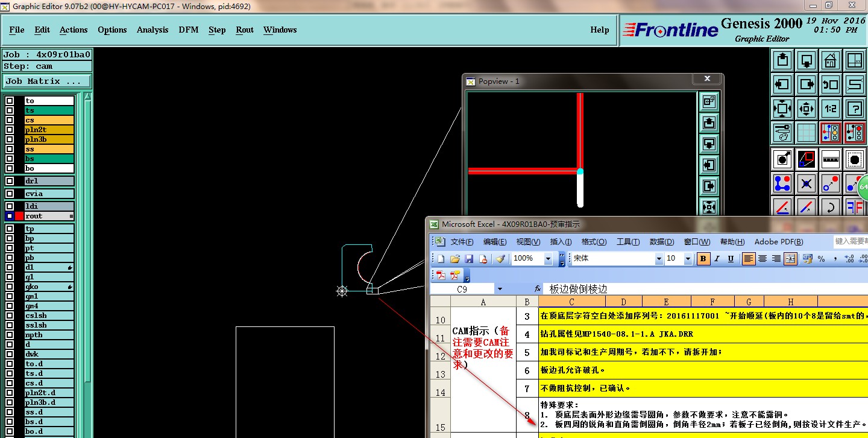Click the pan up arrow icon
868x438 pixels.
pyautogui.click(x=782, y=60)
